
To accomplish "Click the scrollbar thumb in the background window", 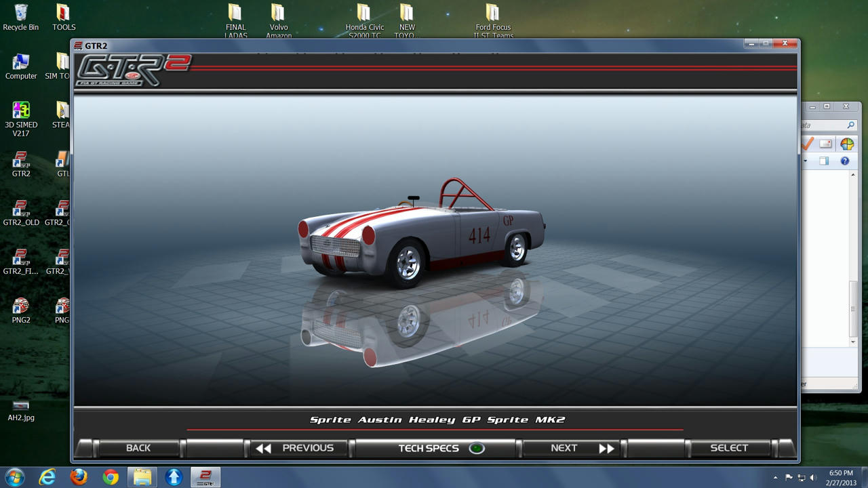I will tap(853, 309).
